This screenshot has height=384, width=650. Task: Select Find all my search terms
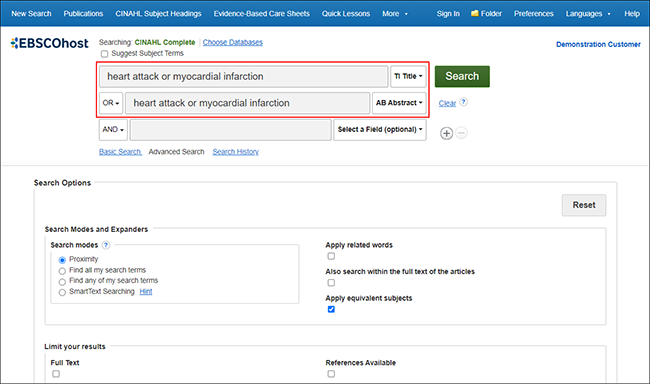[x=62, y=271]
